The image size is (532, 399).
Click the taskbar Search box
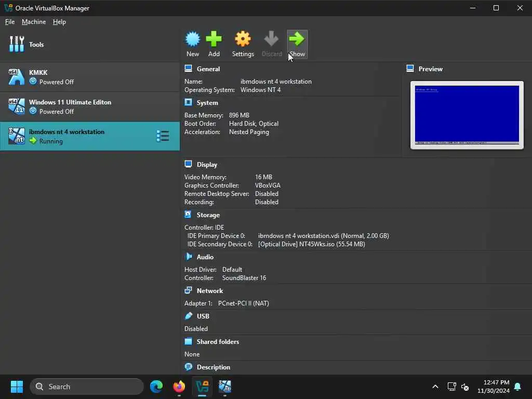pyautogui.click(x=87, y=387)
